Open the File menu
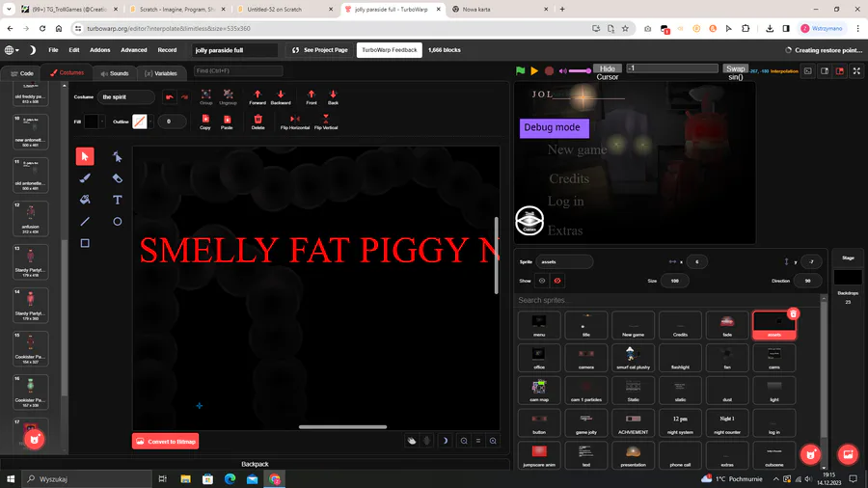This screenshot has width=868, height=488. click(53, 50)
